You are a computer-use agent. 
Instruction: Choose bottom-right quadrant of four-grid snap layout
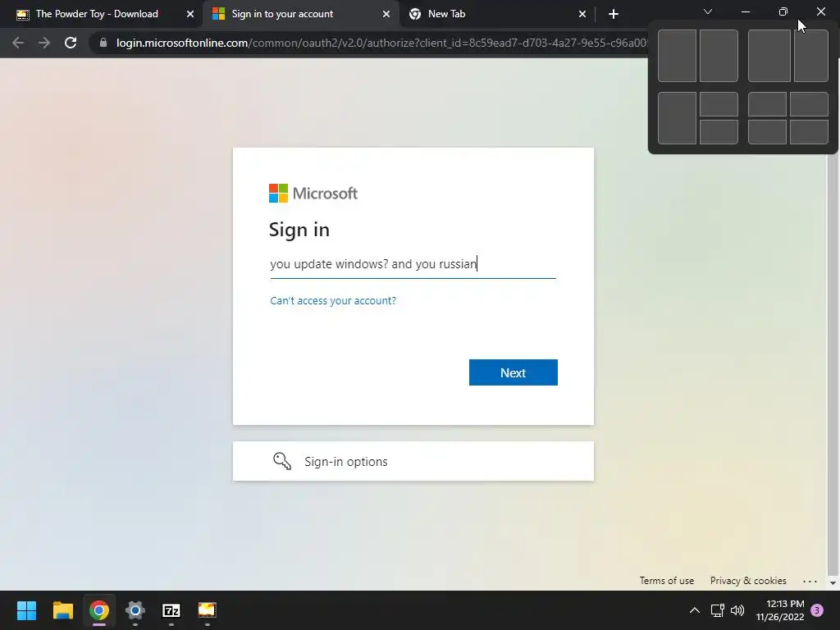[810, 132]
